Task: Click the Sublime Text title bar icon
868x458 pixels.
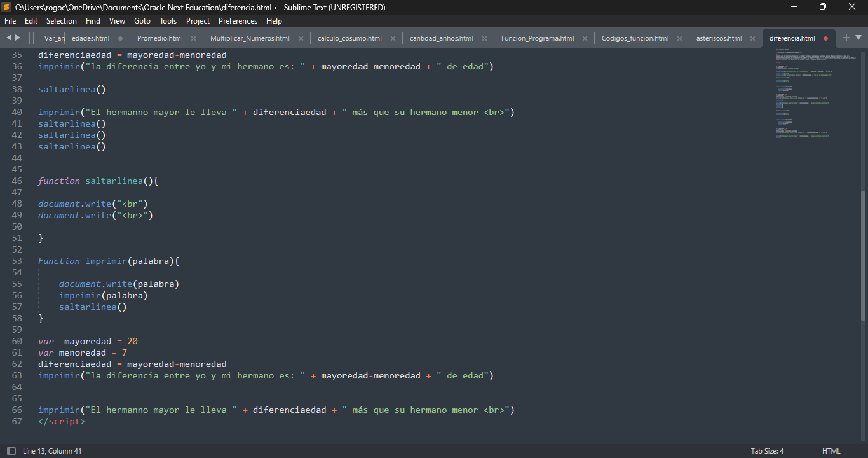Action: tap(6, 7)
